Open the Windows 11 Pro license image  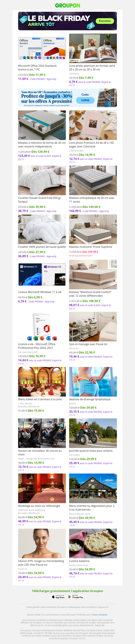click(42, 274)
